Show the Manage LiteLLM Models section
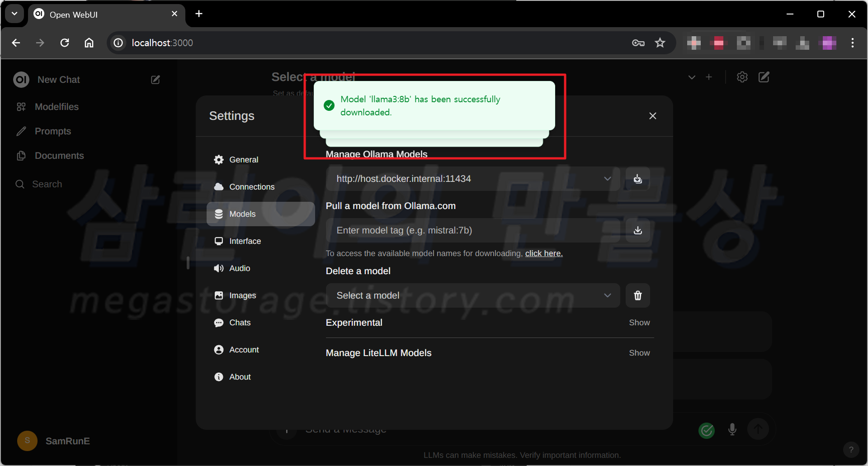868x466 pixels. click(x=639, y=353)
